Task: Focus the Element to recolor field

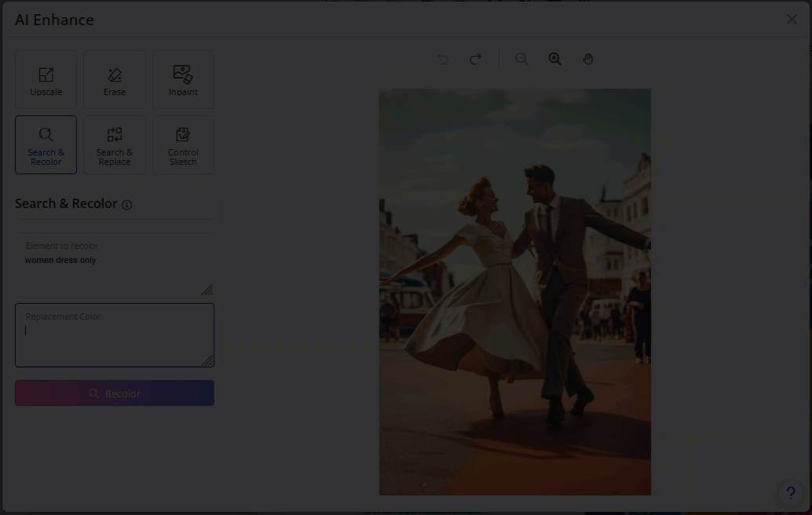Action: pyautogui.click(x=115, y=265)
